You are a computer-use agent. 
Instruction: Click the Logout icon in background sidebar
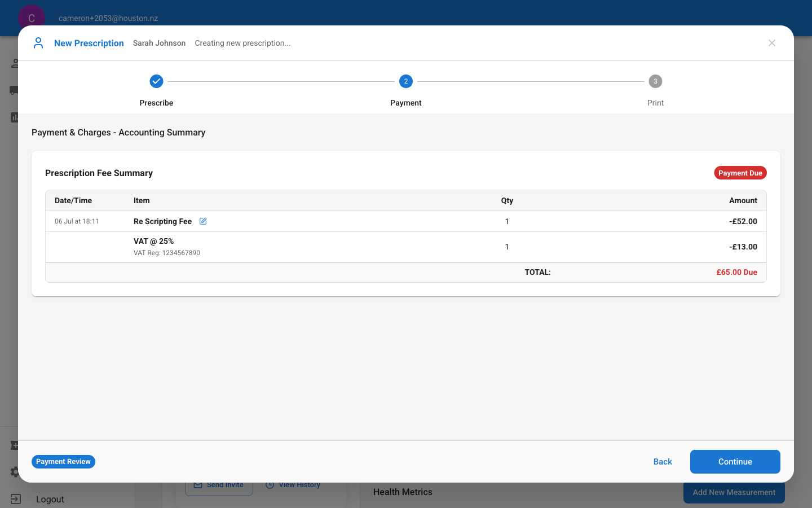point(15,499)
